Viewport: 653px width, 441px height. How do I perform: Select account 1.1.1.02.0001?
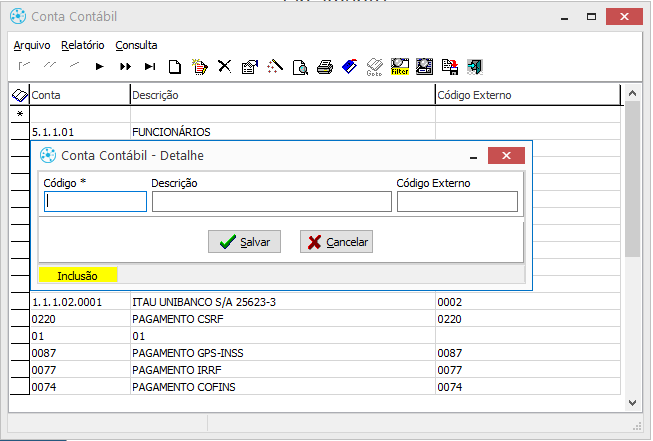[x=80, y=302]
